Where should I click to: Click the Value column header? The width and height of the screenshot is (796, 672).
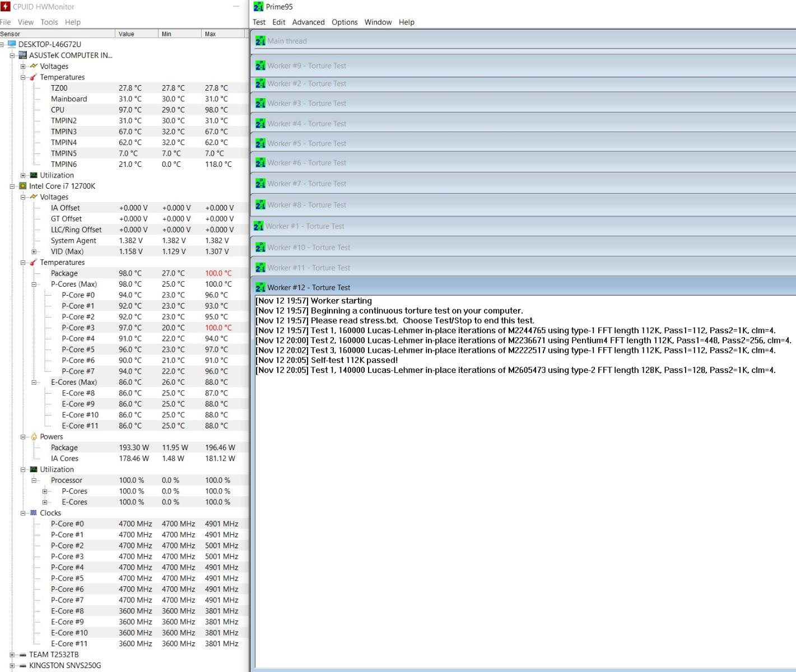coord(137,34)
